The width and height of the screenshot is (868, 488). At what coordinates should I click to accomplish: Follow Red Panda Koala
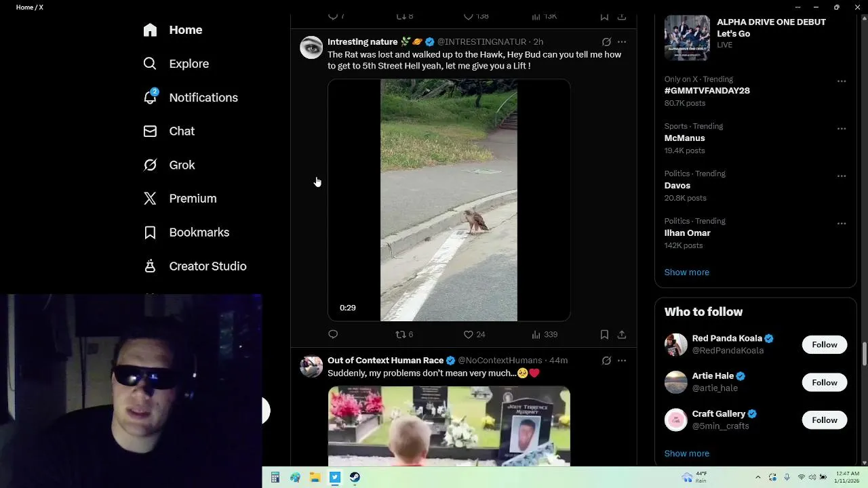tap(825, 344)
